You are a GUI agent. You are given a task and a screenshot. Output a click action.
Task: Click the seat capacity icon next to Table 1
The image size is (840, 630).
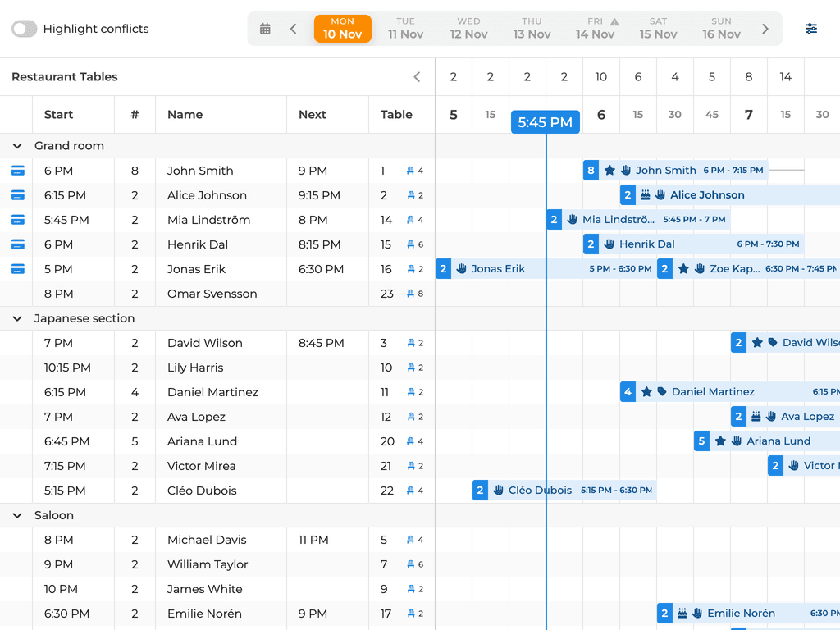409,171
